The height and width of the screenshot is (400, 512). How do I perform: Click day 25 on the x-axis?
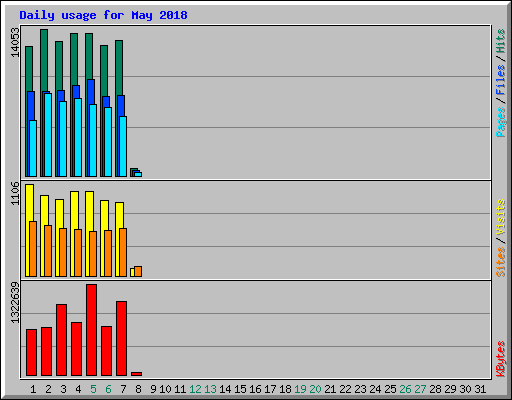coord(390,389)
